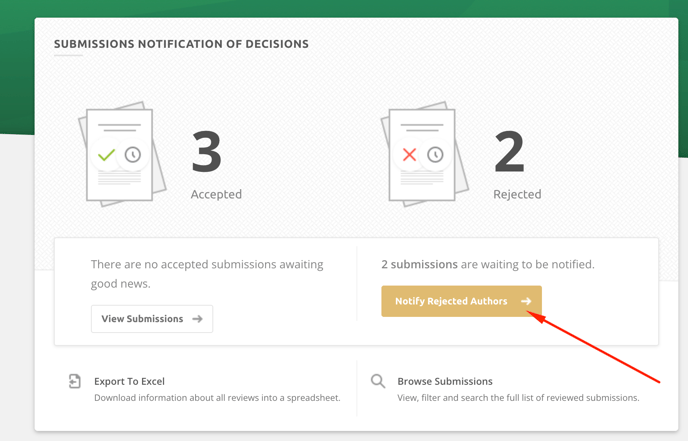
Task: Click the clock symbol on the accepted icon
Action: 133,155
